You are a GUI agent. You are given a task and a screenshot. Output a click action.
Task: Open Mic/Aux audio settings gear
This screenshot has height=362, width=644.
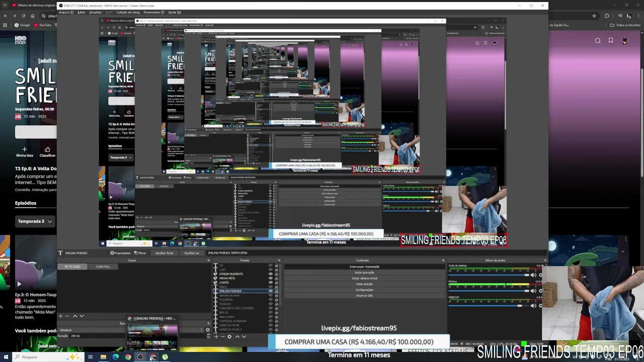540,291
